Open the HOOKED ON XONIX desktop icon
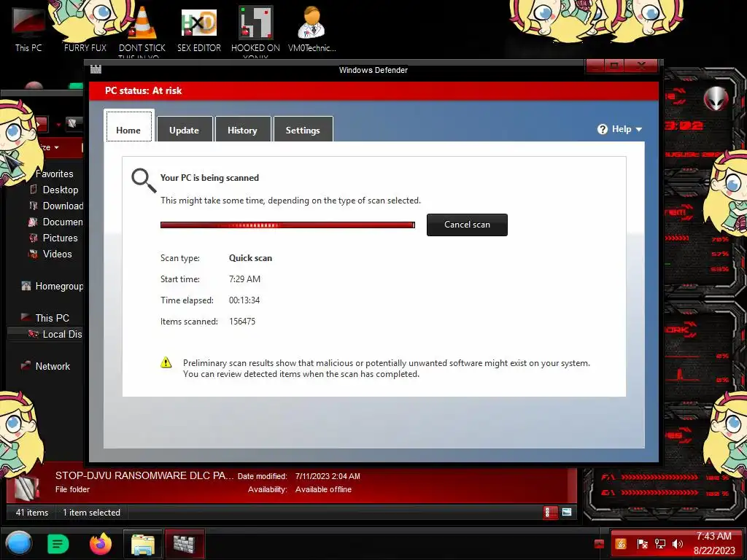 (255, 31)
